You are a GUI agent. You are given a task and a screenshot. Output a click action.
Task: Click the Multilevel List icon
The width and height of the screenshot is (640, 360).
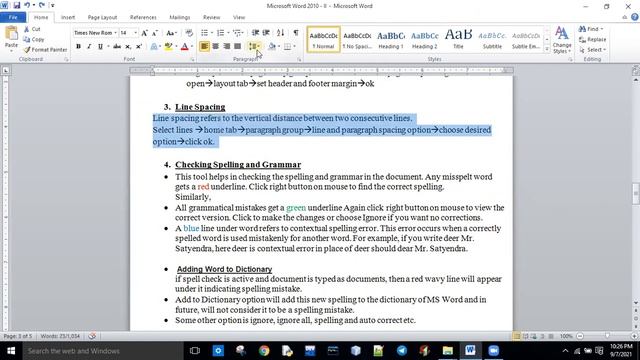(237, 33)
